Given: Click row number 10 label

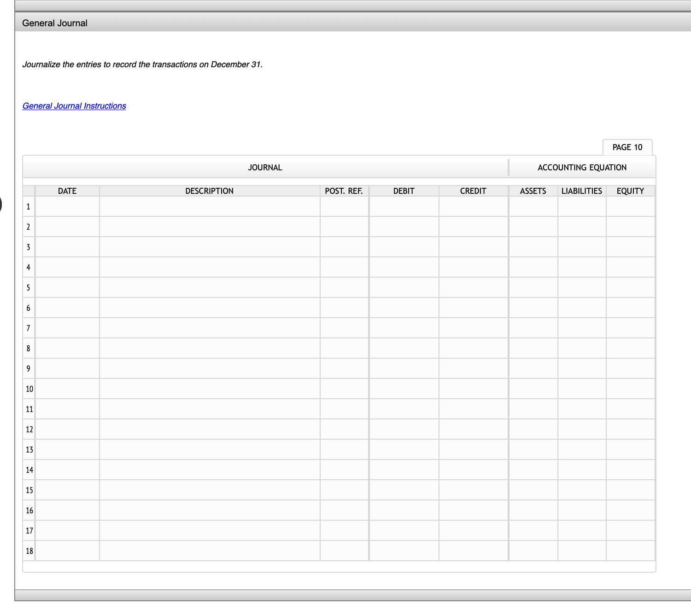Looking at the screenshot, I should 29,389.
